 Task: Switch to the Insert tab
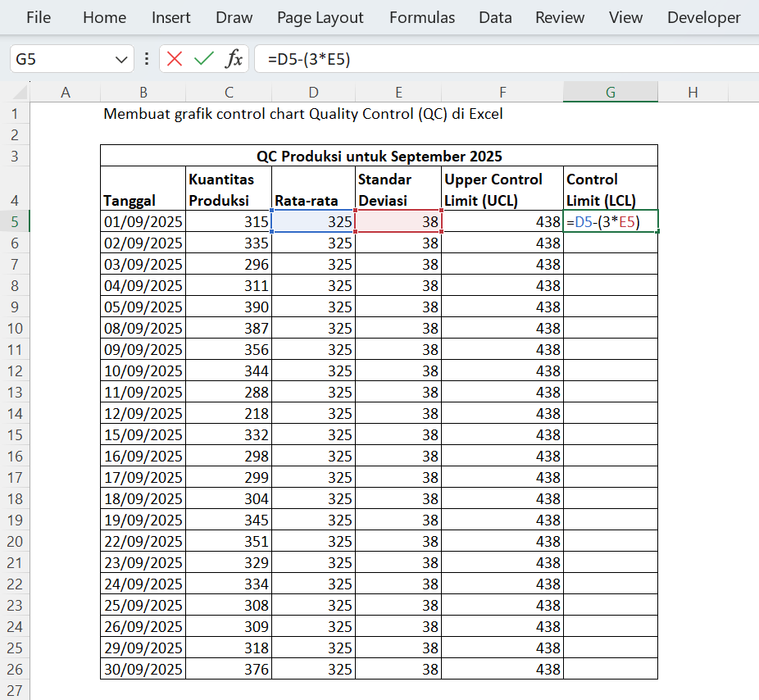click(170, 17)
